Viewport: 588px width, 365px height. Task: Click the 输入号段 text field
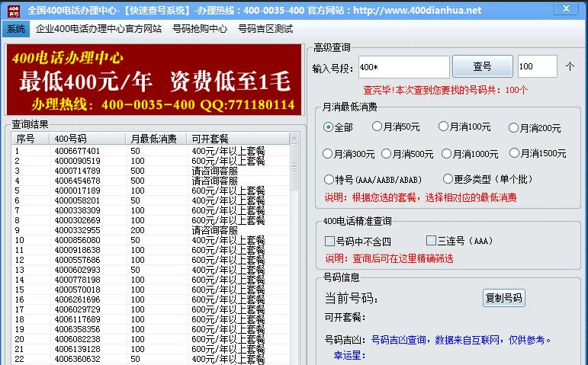coord(392,67)
